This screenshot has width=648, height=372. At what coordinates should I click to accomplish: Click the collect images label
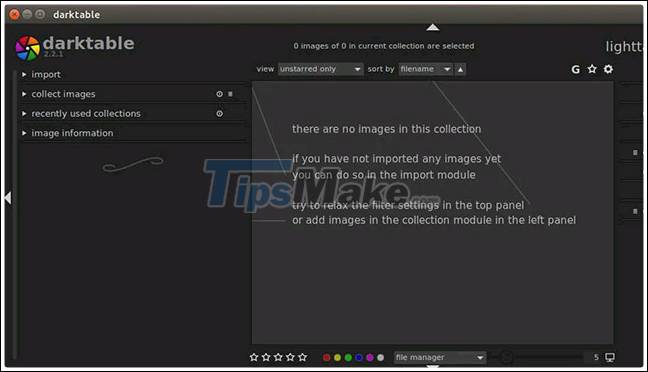(x=63, y=94)
